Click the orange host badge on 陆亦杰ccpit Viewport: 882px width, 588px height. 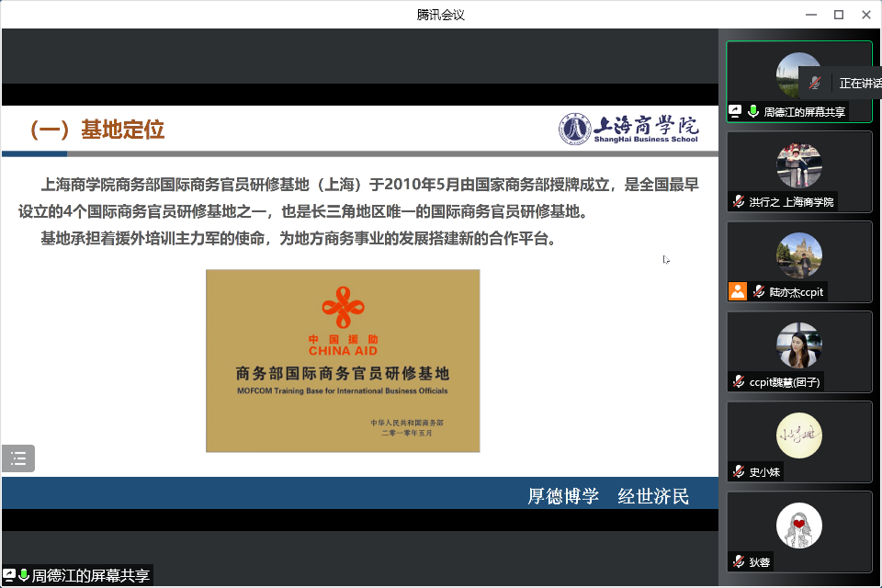(738, 291)
